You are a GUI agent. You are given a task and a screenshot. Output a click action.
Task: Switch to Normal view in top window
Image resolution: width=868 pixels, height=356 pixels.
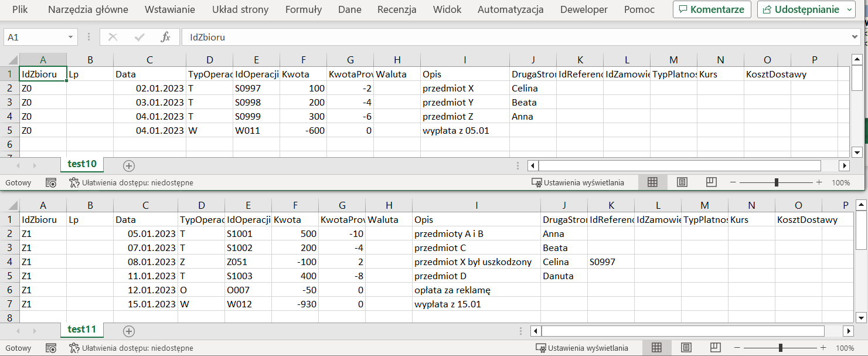tap(652, 182)
